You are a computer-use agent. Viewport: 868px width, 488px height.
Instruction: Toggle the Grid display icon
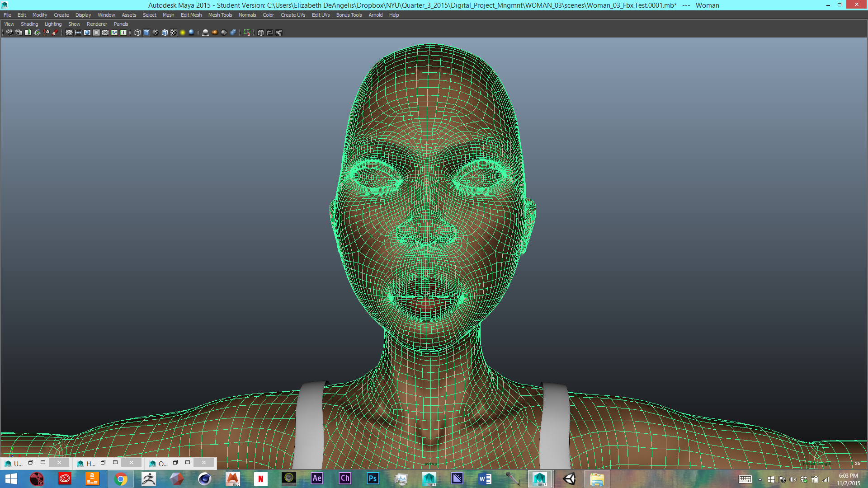point(69,33)
